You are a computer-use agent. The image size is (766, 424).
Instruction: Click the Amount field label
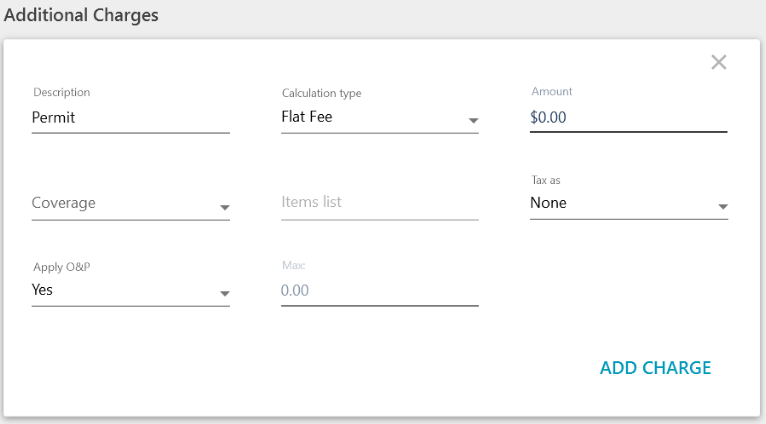click(551, 92)
